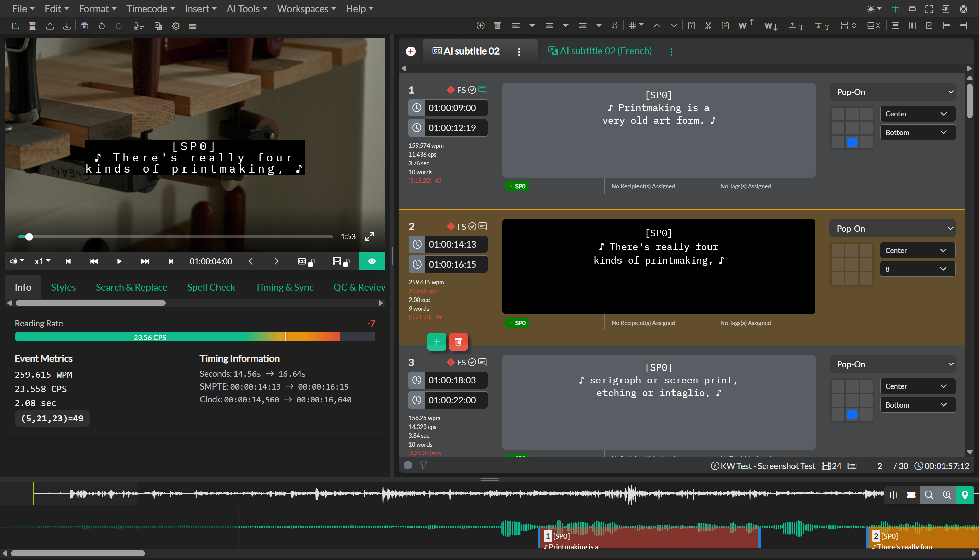Open Pop-On style dropdown for event 2
The height and width of the screenshot is (560, 979).
click(892, 229)
